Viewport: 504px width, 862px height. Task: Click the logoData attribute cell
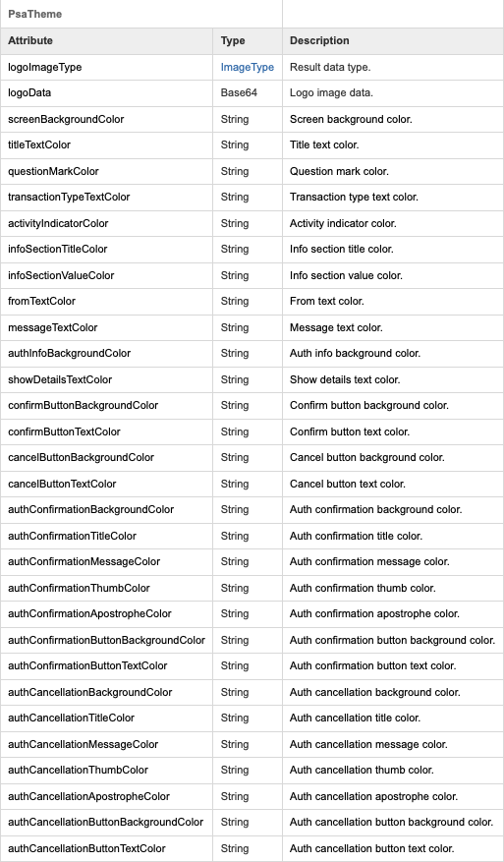(107, 93)
